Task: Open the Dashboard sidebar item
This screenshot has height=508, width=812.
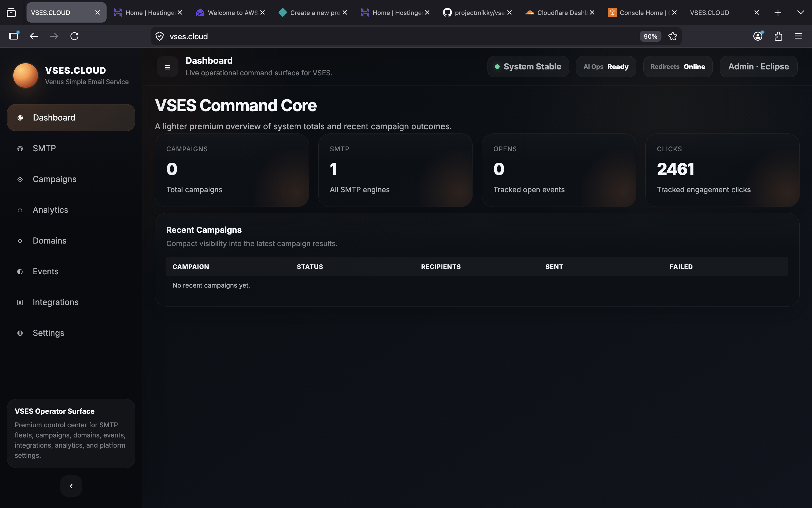Action: 71,118
